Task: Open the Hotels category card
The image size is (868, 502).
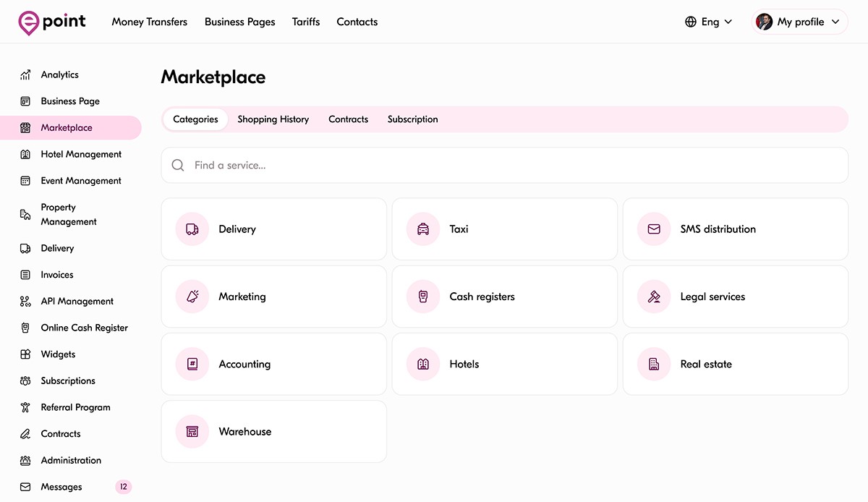Action: 504,364
